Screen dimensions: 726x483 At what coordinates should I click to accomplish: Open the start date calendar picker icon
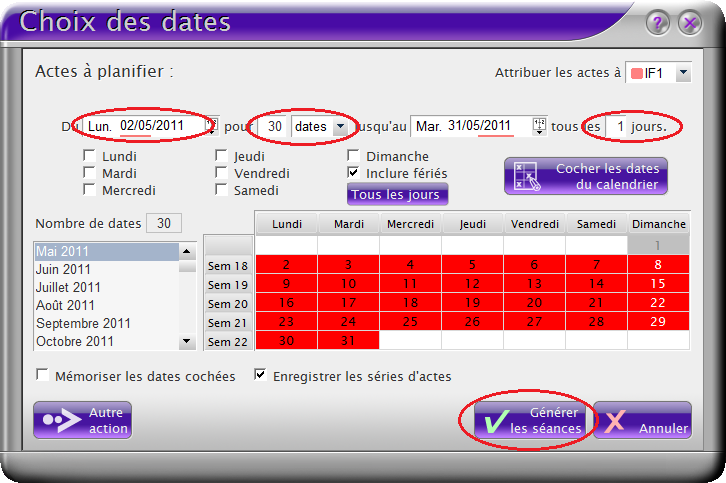[x=211, y=125]
